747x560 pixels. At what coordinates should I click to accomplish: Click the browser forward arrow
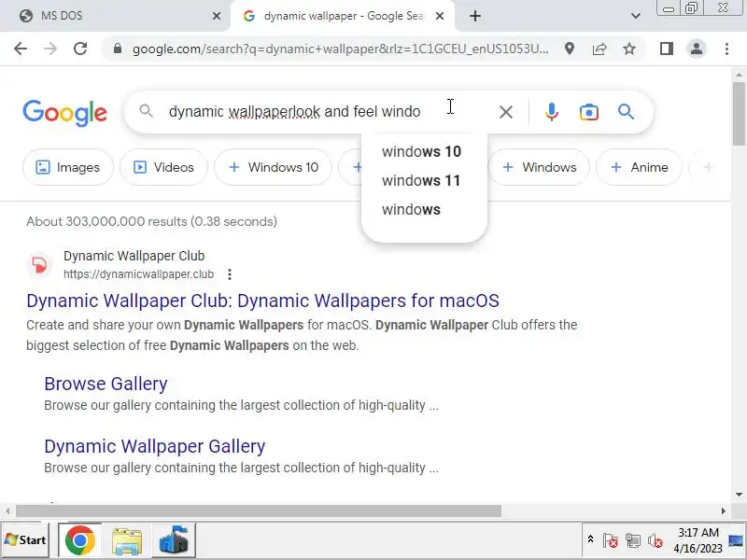50,49
